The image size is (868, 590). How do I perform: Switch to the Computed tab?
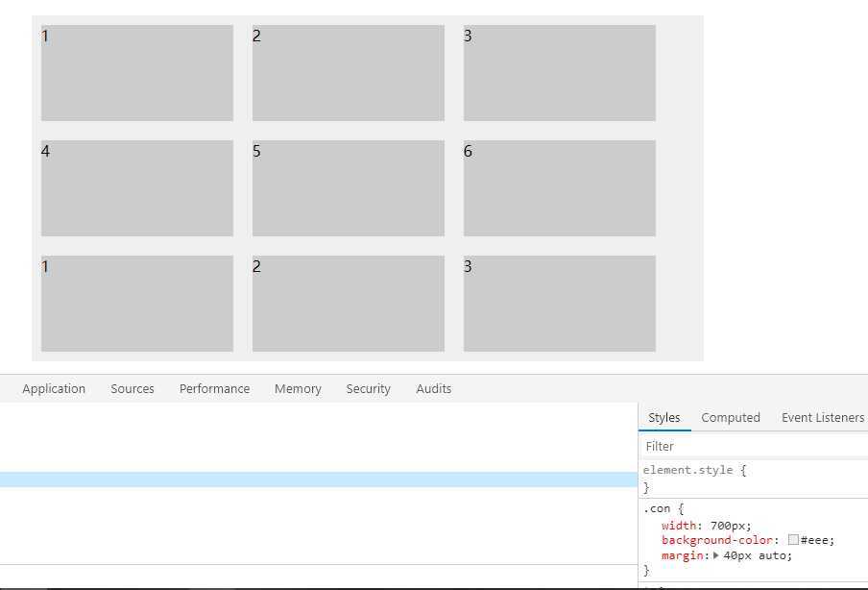(x=730, y=418)
